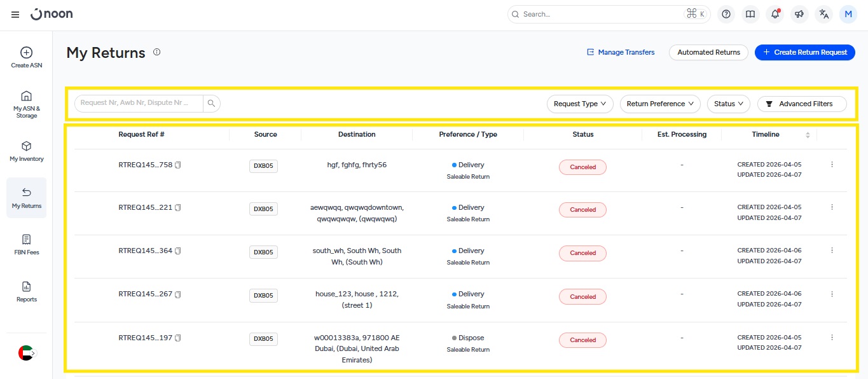
Task: Click the announcements megaphone icon
Action: tap(799, 14)
